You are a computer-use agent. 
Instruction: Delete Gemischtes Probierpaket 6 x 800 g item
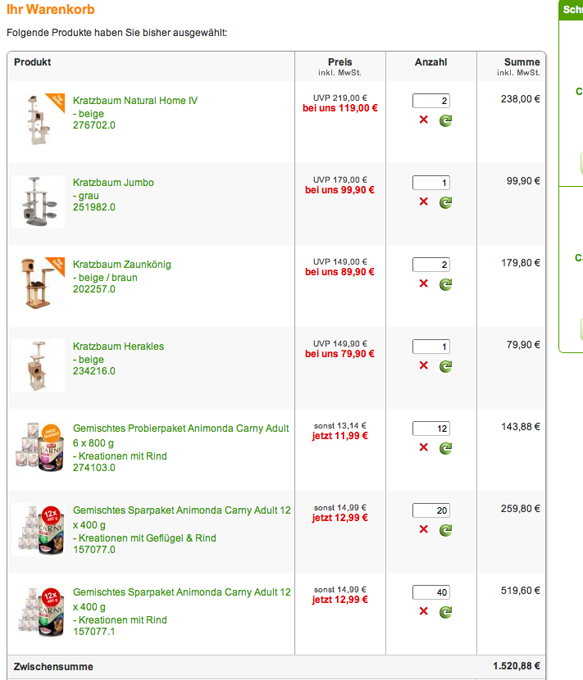click(x=424, y=448)
